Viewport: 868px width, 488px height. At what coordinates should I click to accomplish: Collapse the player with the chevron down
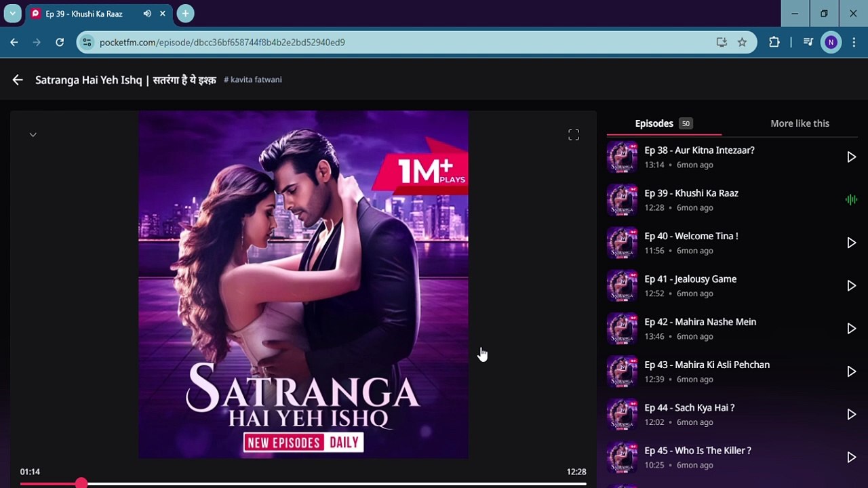[33, 135]
